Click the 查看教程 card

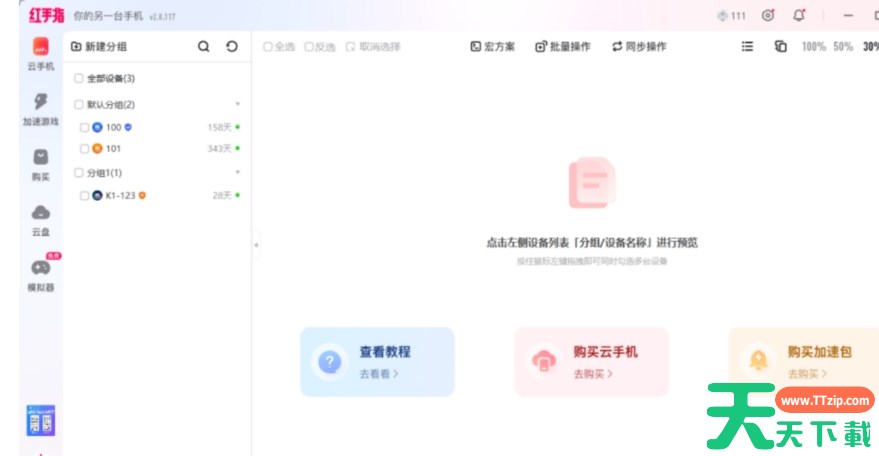tap(377, 361)
